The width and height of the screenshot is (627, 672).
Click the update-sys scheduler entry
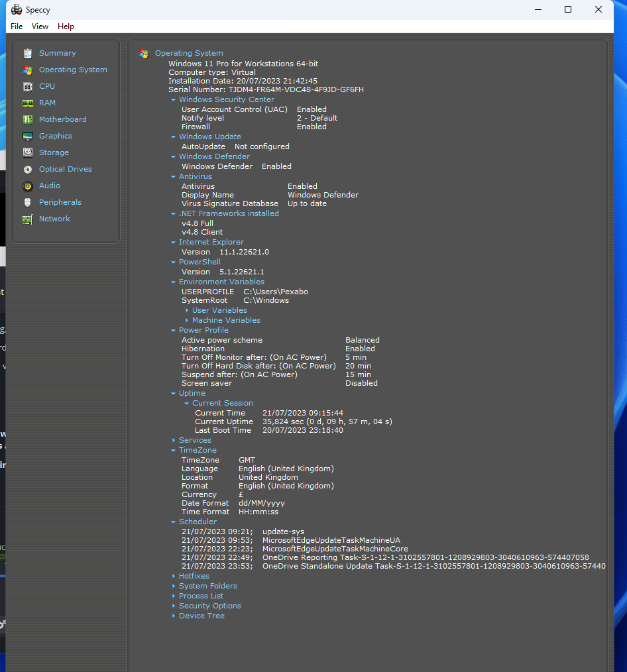click(283, 532)
